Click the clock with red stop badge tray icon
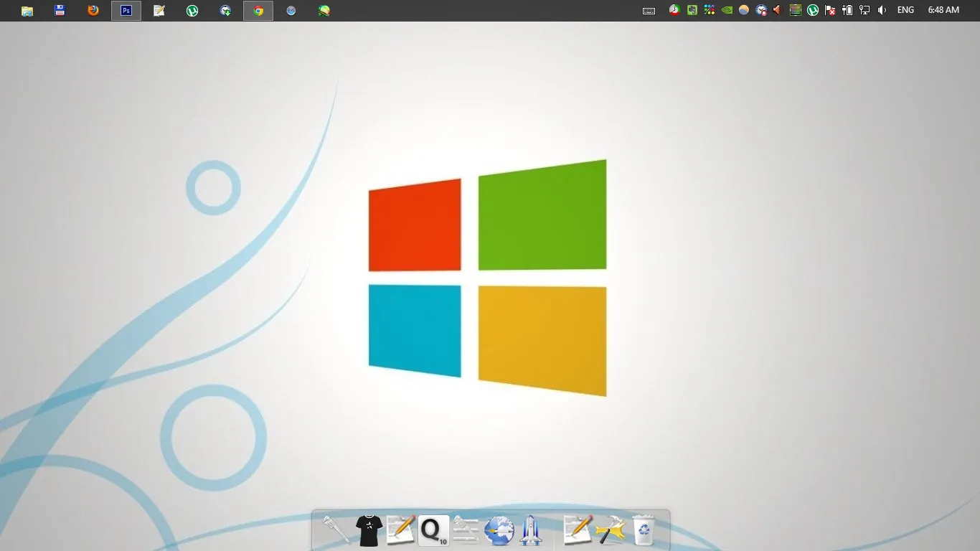Screen dimensions: 980x551 761,10
